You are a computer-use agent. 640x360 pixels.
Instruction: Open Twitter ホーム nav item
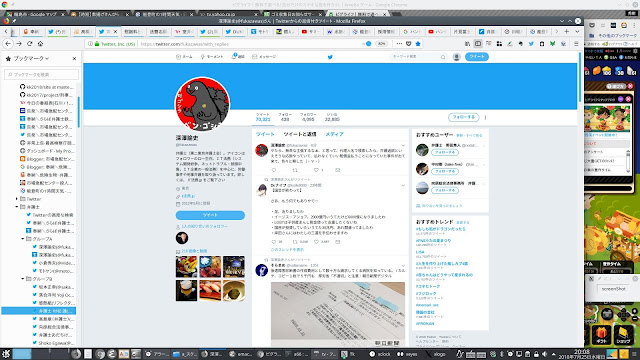click(184, 57)
